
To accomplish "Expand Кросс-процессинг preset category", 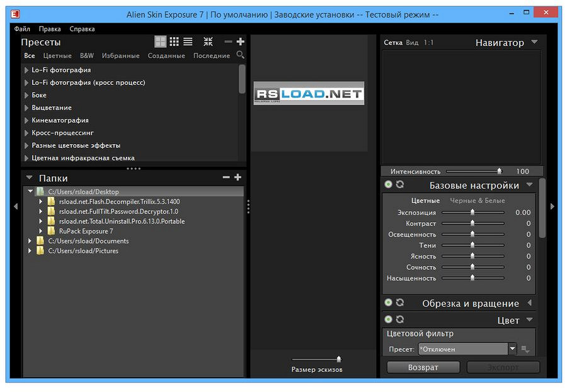I will tap(26, 133).
